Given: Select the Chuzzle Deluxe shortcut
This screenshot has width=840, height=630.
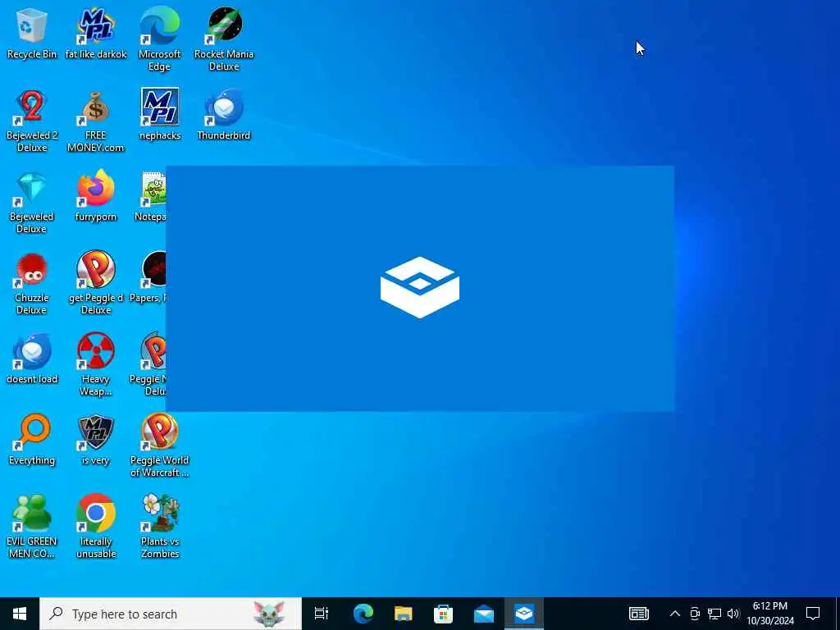Looking at the screenshot, I should [32, 284].
